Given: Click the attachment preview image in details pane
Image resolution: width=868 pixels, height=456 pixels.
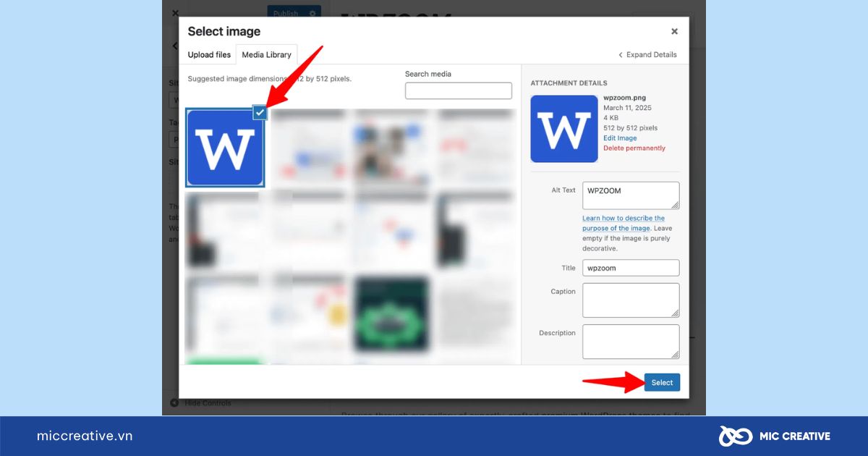Looking at the screenshot, I should click(564, 129).
